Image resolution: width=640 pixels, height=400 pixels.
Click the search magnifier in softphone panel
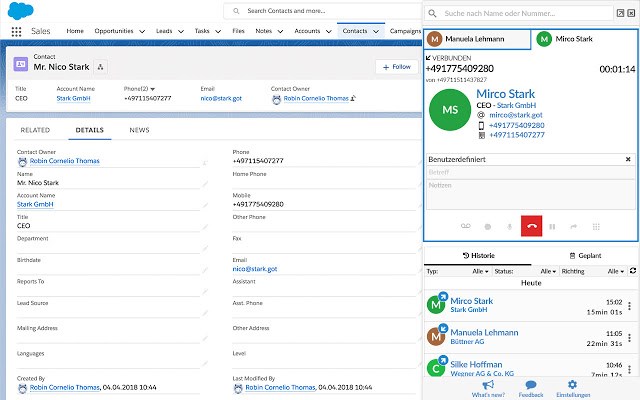[432, 13]
